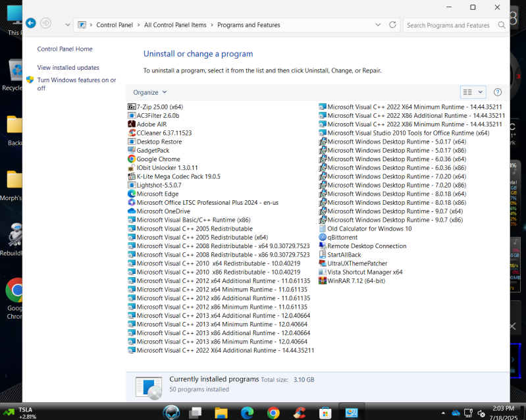Click the Google Chrome list icon
This screenshot has width=526, height=420.
coord(132,159)
